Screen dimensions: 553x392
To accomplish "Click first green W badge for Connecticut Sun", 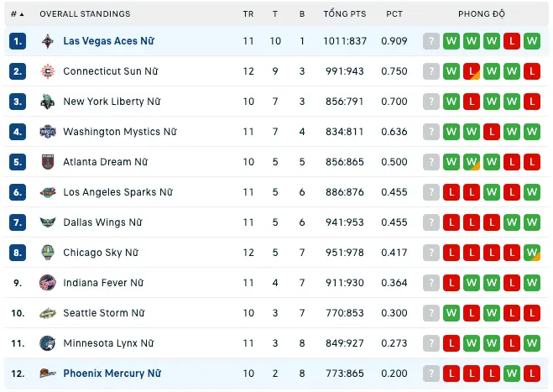I will coord(451,71).
